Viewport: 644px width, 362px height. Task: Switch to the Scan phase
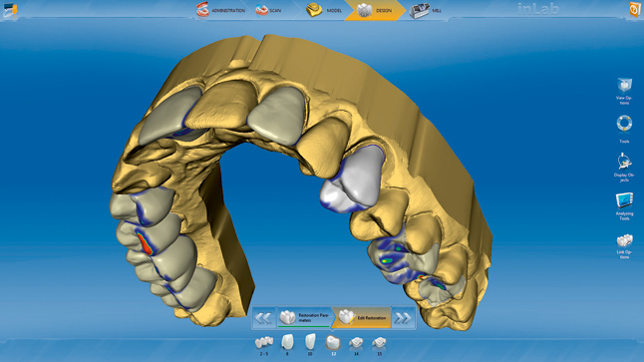(268, 10)
